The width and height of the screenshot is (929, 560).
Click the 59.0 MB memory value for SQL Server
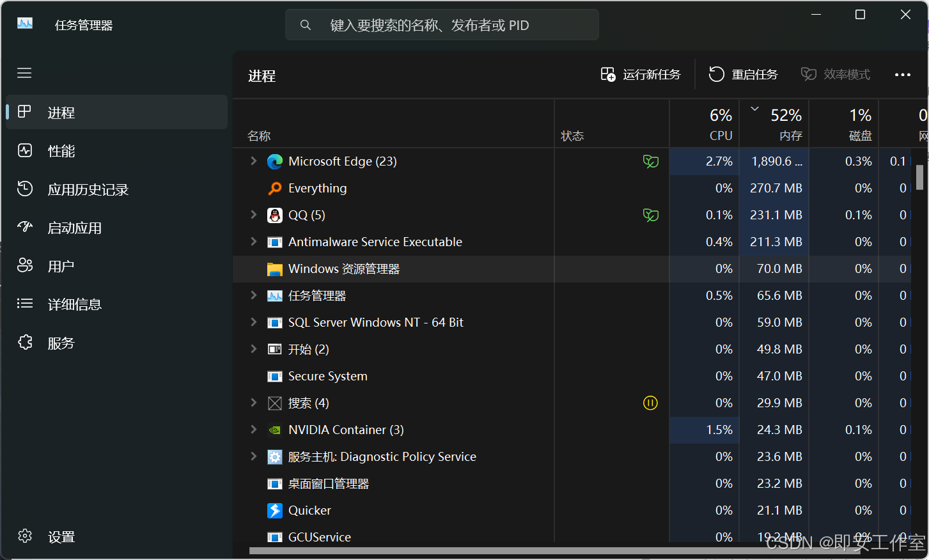point(779,323)
